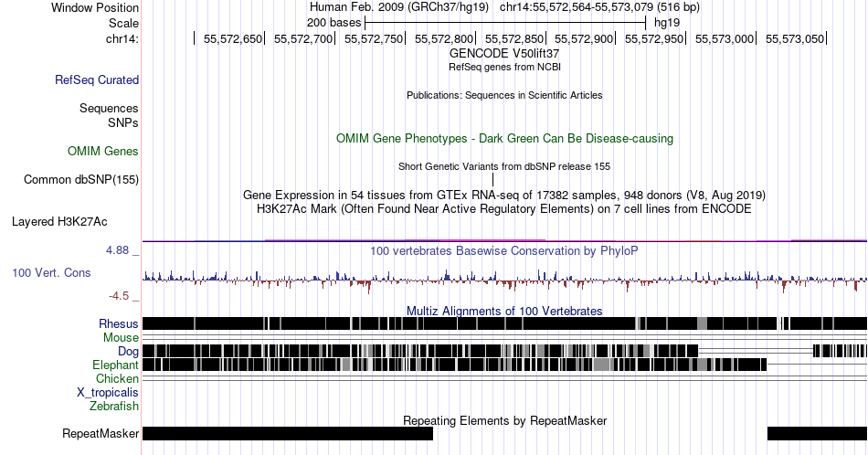This screenshot has width=868, height=455.
Task: Open the OMIM Genes track label
Action: [103, 151]
